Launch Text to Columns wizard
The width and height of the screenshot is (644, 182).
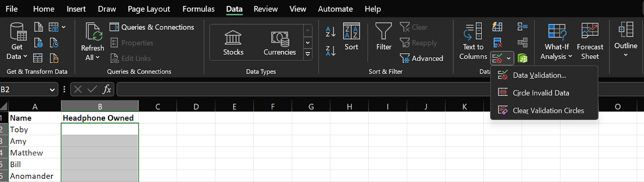tap(473, 42)
